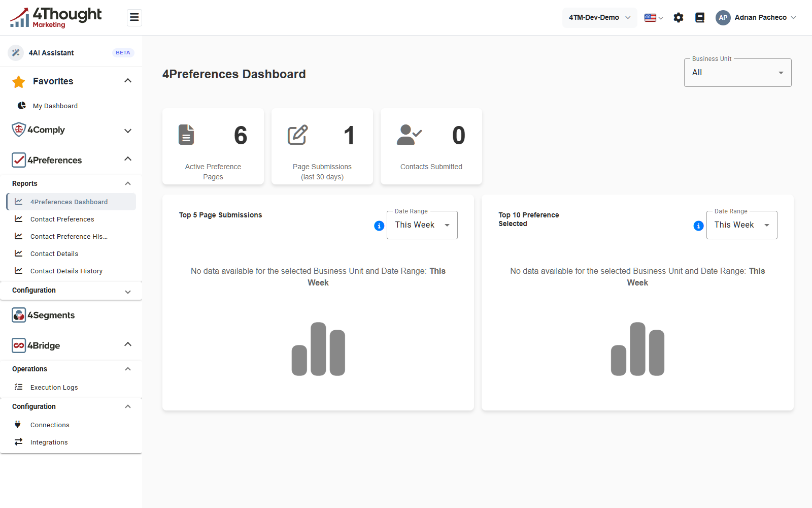Open Contact Details History report
This screenshot has height=508, width=812.
pos(66,271)
